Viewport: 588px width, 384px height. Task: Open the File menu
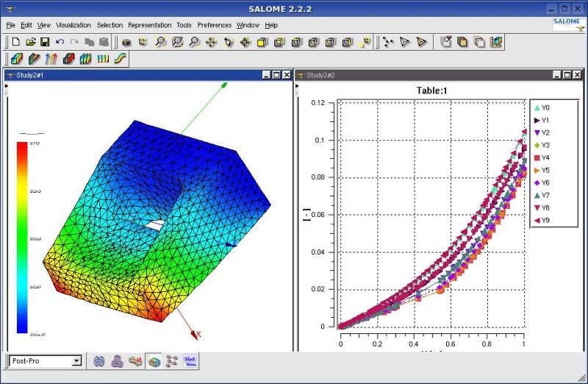tap(10, 25)
